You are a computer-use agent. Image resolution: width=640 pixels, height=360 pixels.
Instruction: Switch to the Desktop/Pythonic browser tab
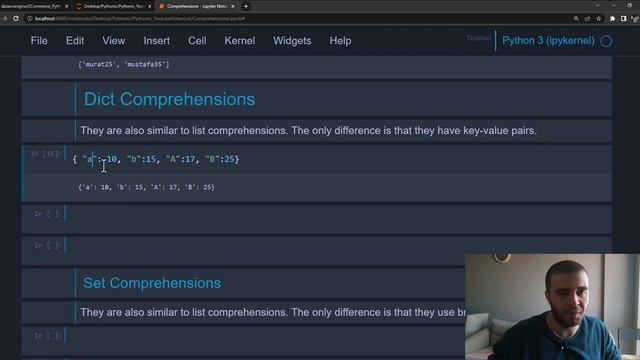click(x=114, y=6)
